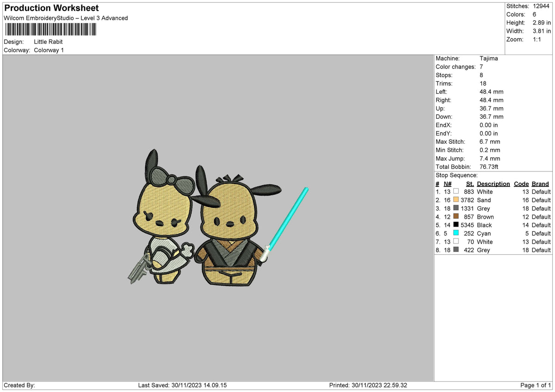Screen dimensions: 555x392
Task: Click the 'Left:' label
Action: click(x=441, y=92)
